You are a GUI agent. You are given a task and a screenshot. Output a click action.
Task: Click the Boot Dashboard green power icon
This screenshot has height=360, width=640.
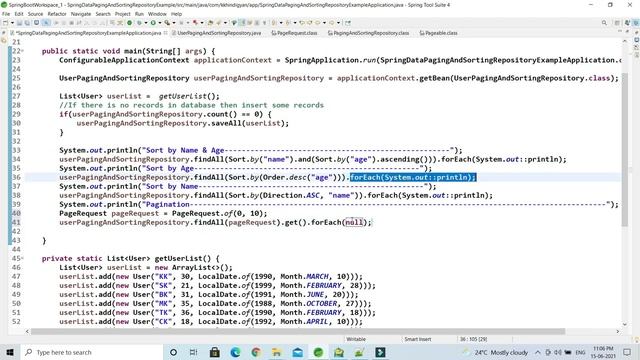[x=129, y=23]
